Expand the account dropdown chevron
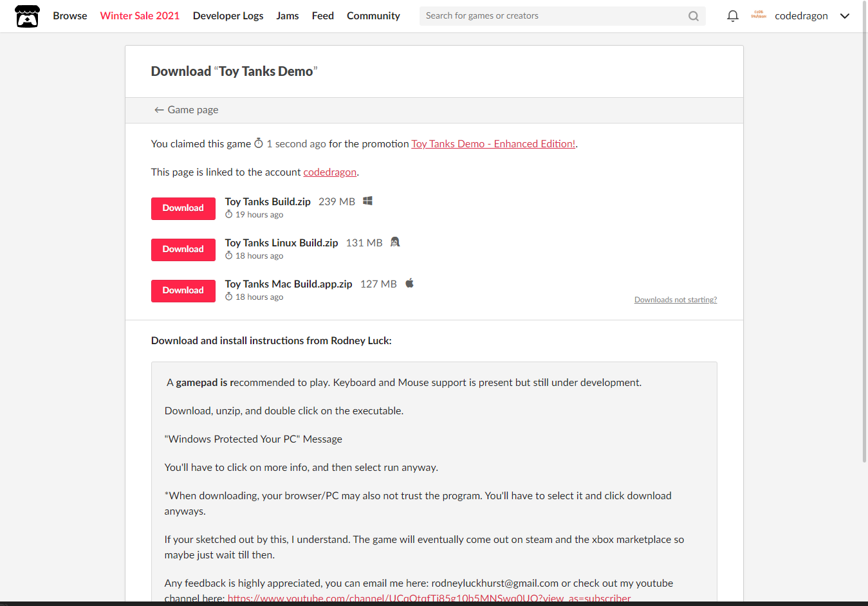868x606 pixels. (x=845, y=16)
